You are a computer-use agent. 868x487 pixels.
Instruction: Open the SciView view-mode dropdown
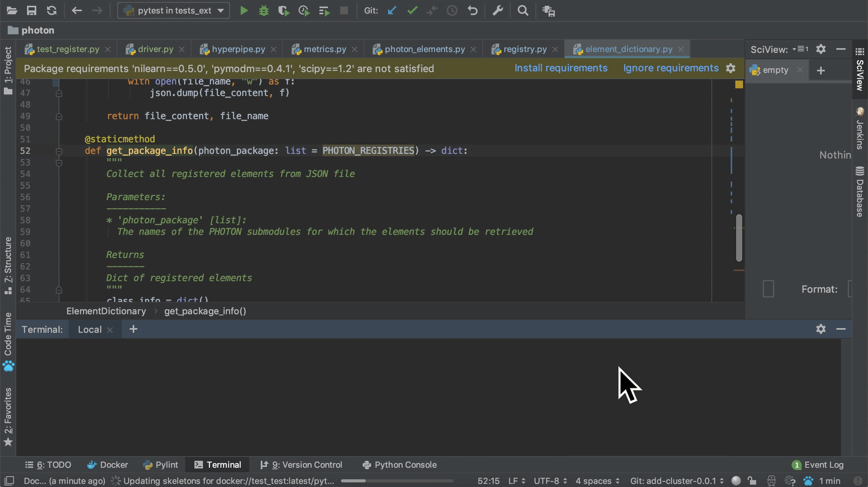click(x=800, y=49)
